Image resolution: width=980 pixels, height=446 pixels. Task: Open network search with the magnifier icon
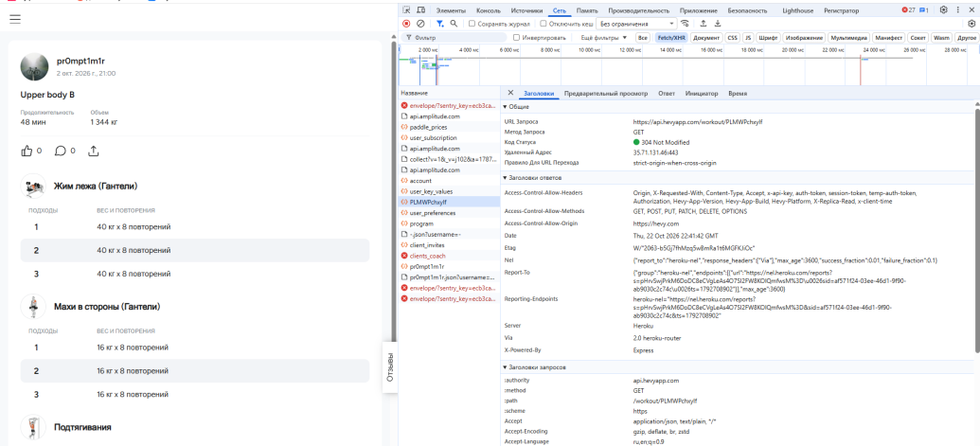[x=454, y=24]
